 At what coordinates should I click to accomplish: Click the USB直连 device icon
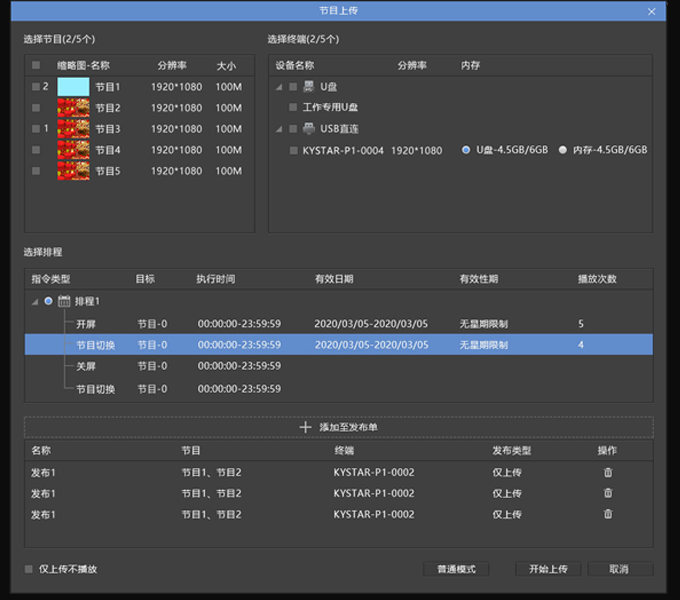tap(308, 129)
